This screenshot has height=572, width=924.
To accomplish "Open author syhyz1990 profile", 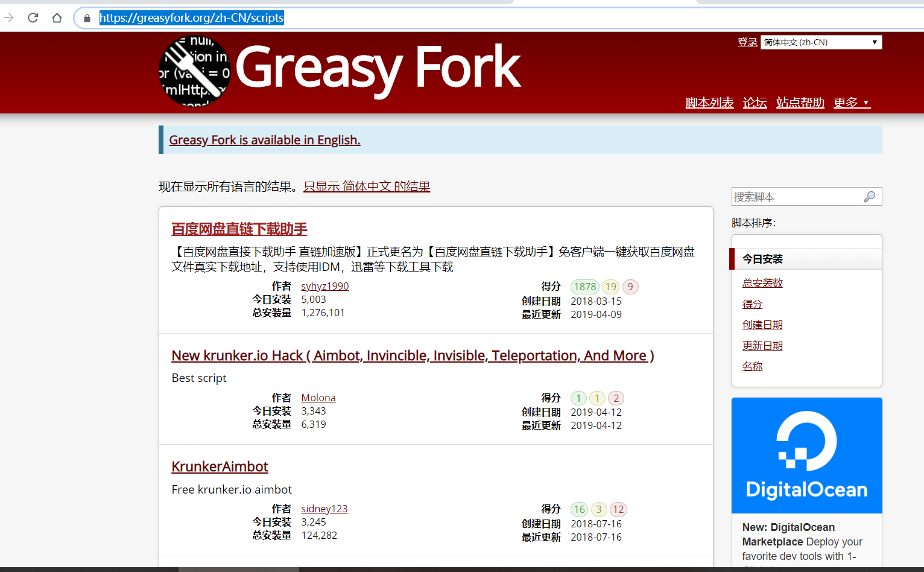I will (x=325, y=286).
